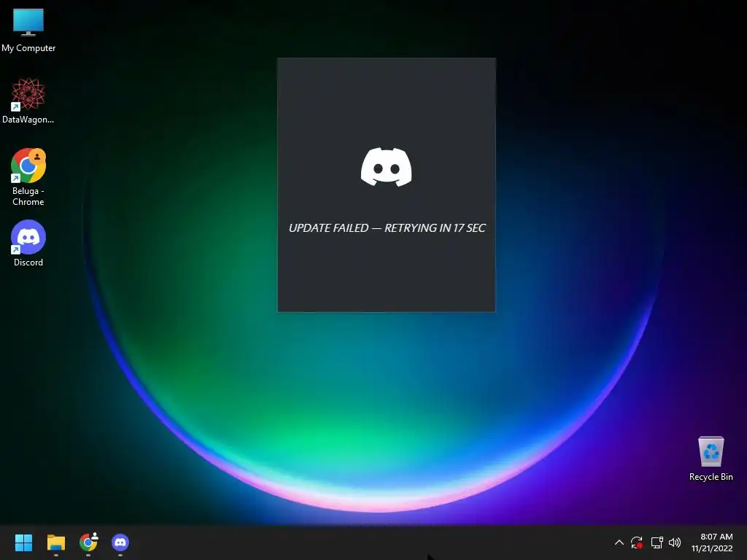
Task: Select the Recycle Bin icon
Action: pos(711,459)
